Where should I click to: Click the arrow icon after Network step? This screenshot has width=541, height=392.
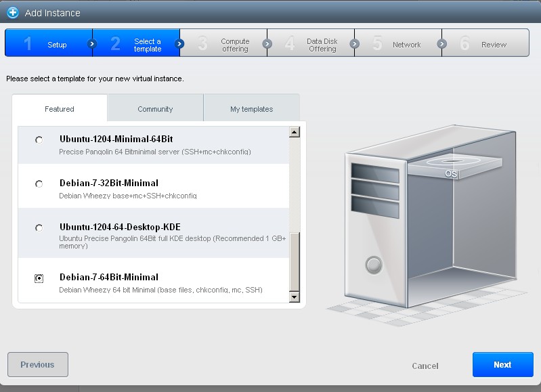[441, 44]
